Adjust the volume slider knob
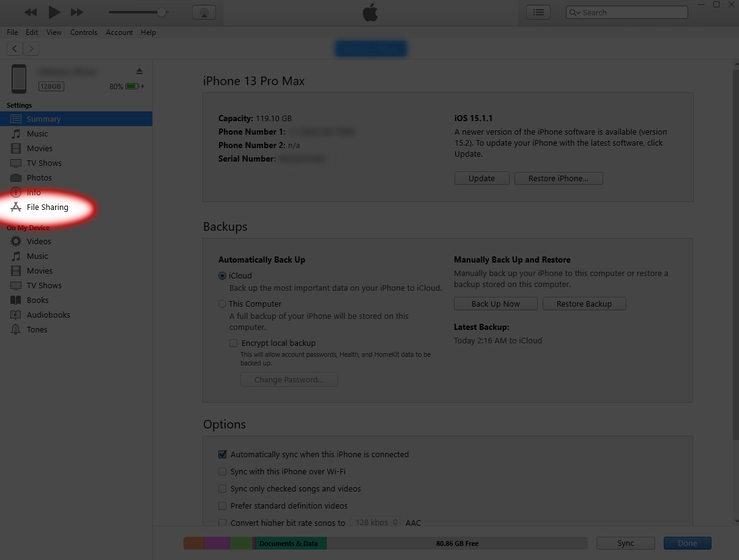Viewport: 739px width, 560px height. pyautogui.click(x=162, y=12)
